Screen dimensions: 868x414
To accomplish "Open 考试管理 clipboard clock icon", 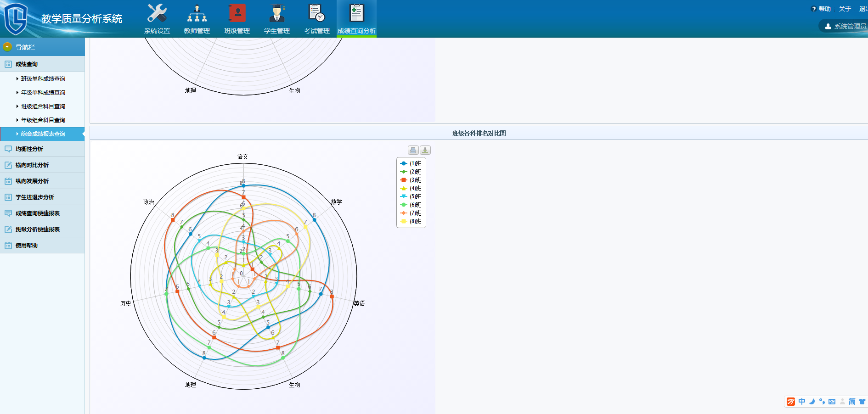I will (x=317, y=13).
